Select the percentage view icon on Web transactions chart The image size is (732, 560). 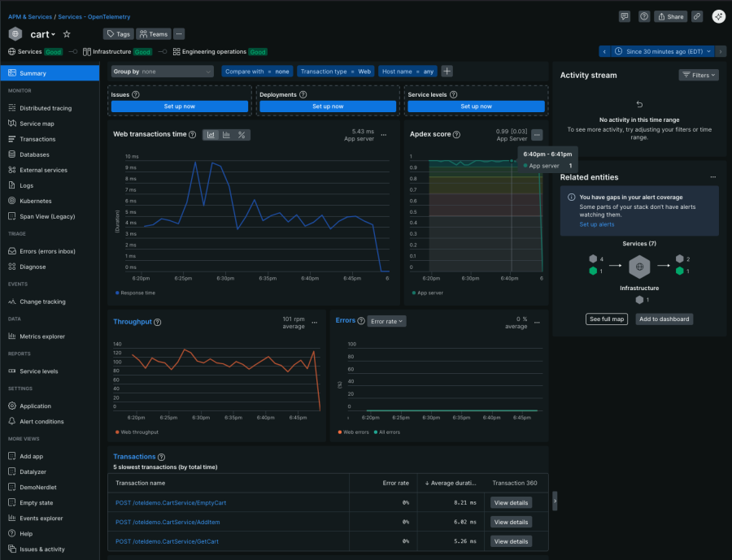click(x=242, y=134)
